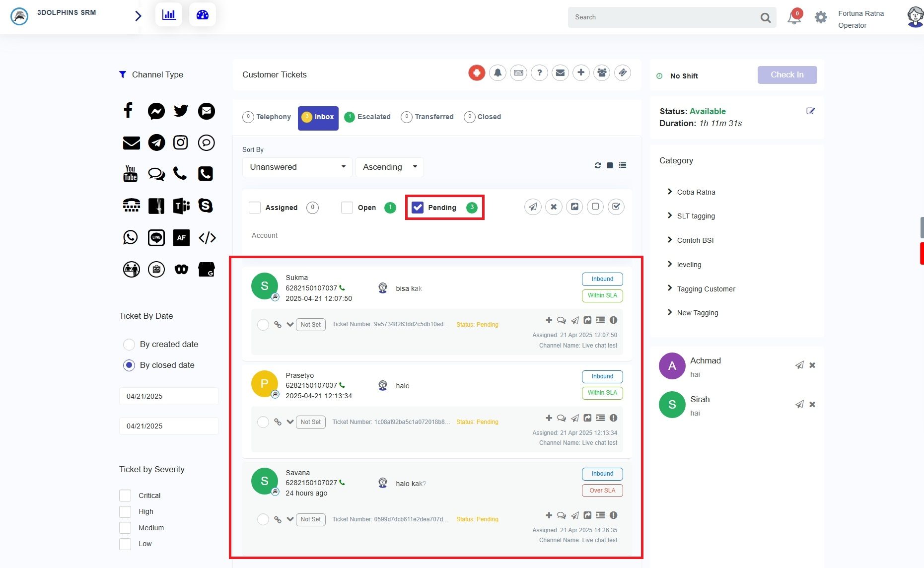Screen dimensions: 924x568
Task: Click the Twitter channel icon
Action: pos(181,111)
